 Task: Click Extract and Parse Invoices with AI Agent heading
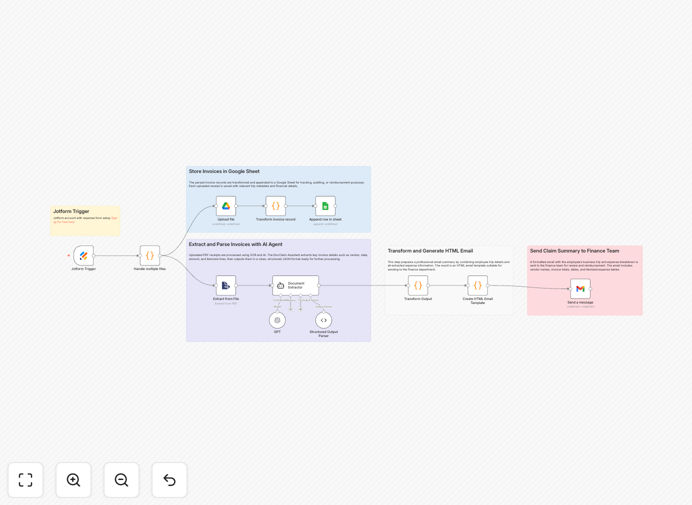(236, 244)
